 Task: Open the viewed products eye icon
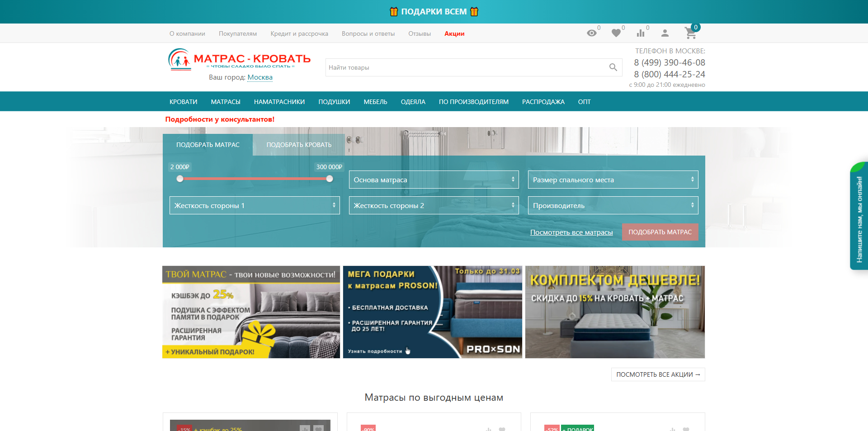click(593, 33)
